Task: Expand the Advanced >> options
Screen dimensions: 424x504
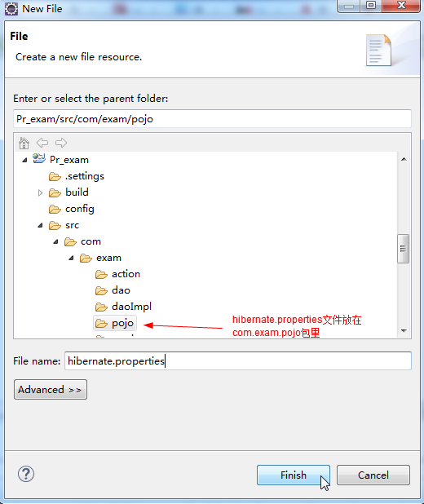Action: pos(51,390)
